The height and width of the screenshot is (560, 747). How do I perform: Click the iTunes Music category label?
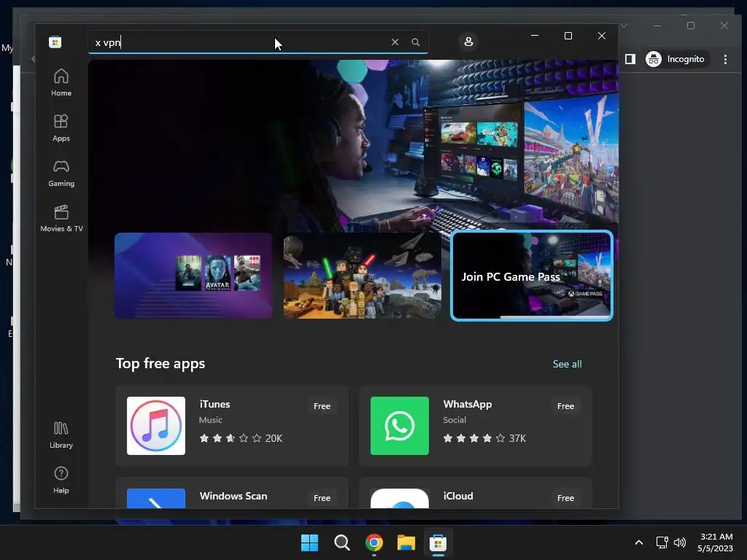[x=211, y=420]
